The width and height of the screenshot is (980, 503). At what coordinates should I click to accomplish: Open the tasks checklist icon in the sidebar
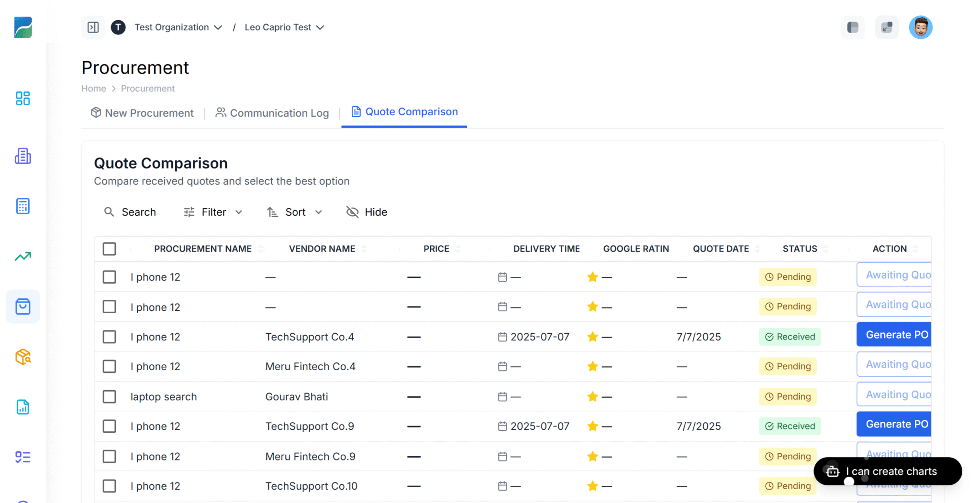coord(22,457)
